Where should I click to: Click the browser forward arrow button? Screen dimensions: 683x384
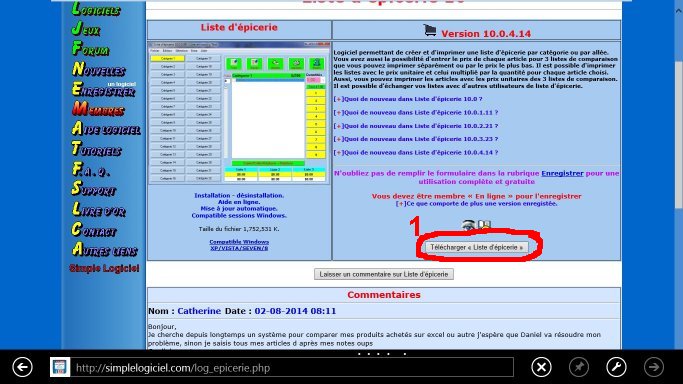(653, 367)
